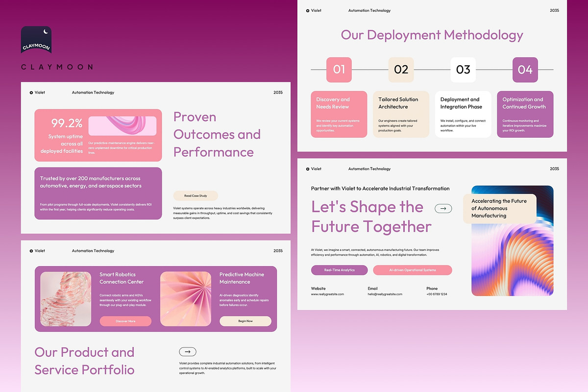This screenshot has height=392, width=588.
Task: Click the Violet logo dot on Shape the Future slide
Action: (x=308, y=169)
